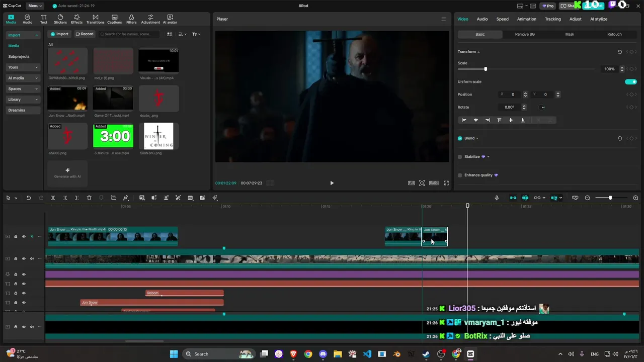Hide the Rebom text track
The height and width of the screenshot is (362, 644).
[x=24, y=293]
